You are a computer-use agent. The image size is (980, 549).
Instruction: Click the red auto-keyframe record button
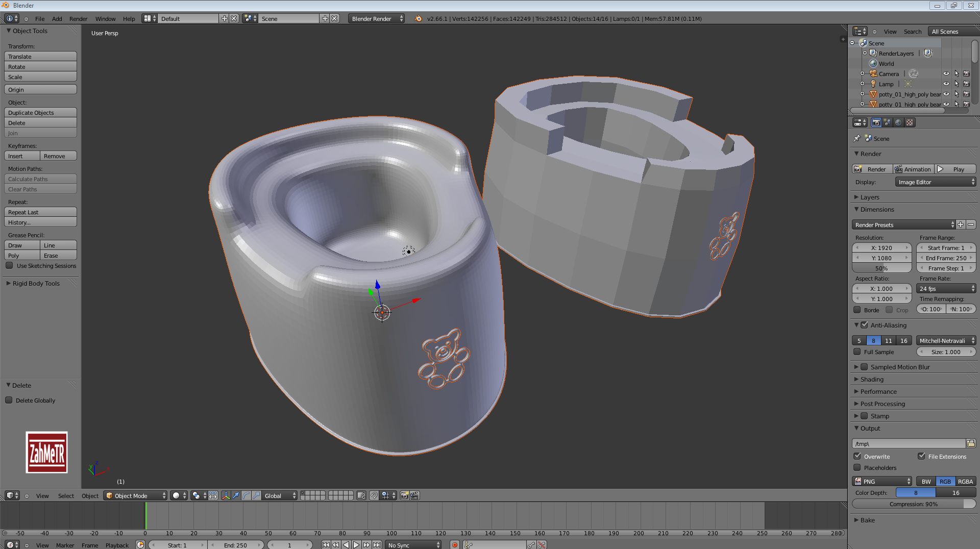454,545
